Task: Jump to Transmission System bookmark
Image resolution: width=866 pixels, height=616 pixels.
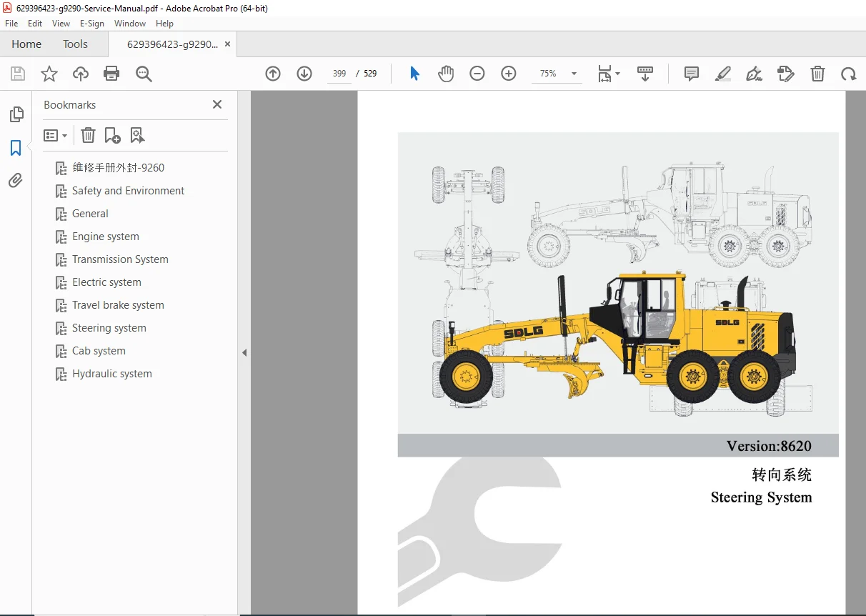Action: tap(120, 259)
